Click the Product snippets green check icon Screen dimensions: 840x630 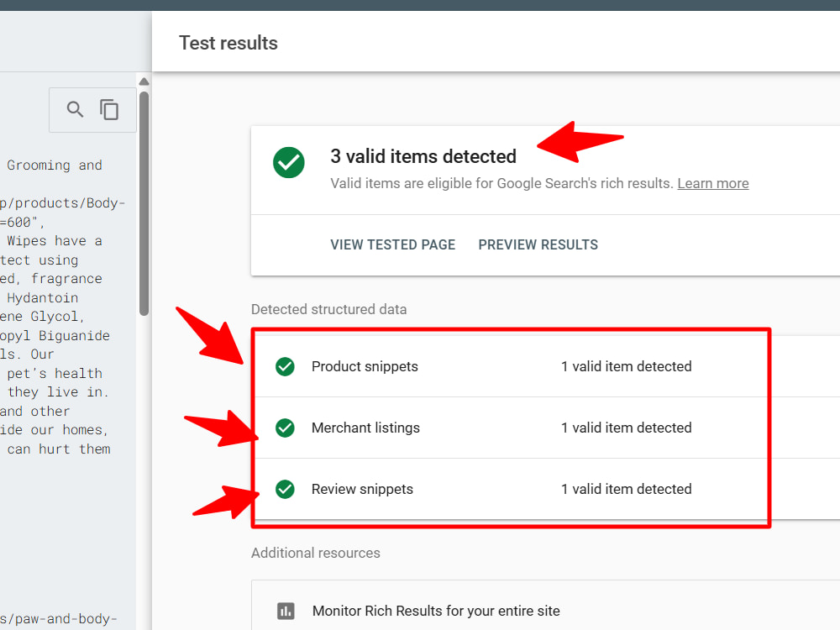click(x=285, y=366)
